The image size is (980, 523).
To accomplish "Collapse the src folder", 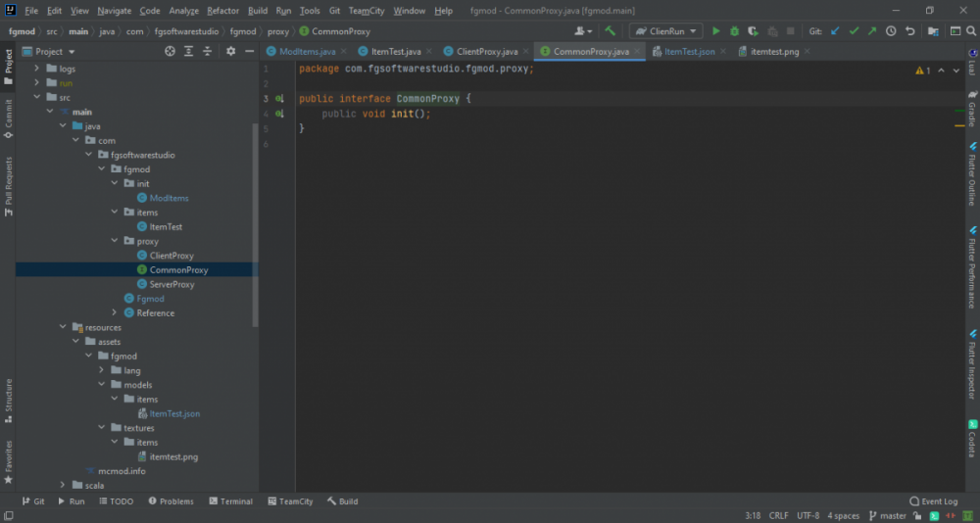I will tap(36, 97).
